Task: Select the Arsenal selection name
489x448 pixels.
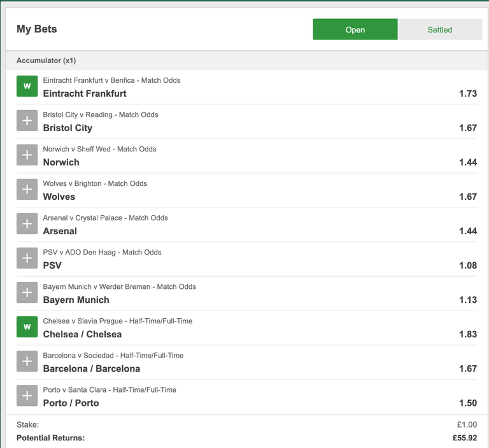Action: pyautogui.click(x=60, y=231)
